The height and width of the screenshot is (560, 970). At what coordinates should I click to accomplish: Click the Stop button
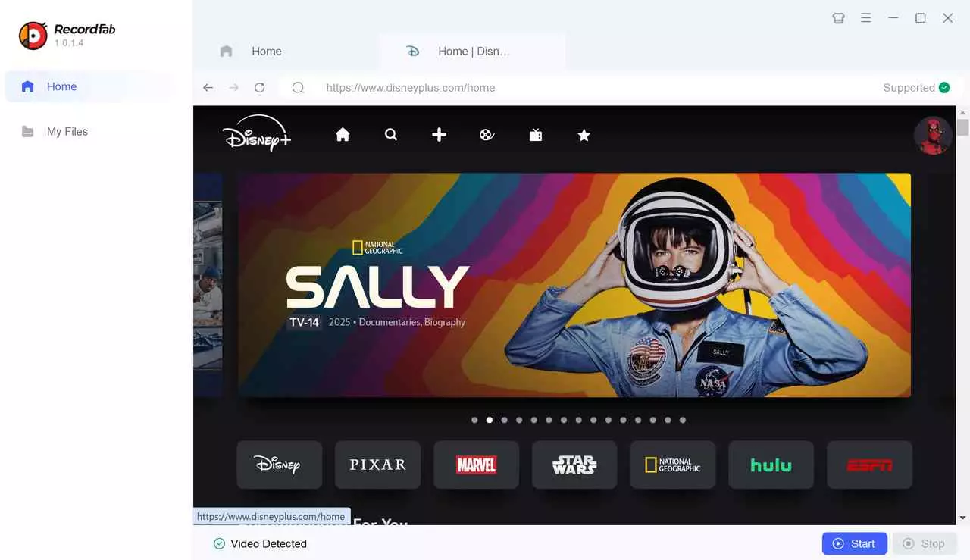[x=925, y=544]
